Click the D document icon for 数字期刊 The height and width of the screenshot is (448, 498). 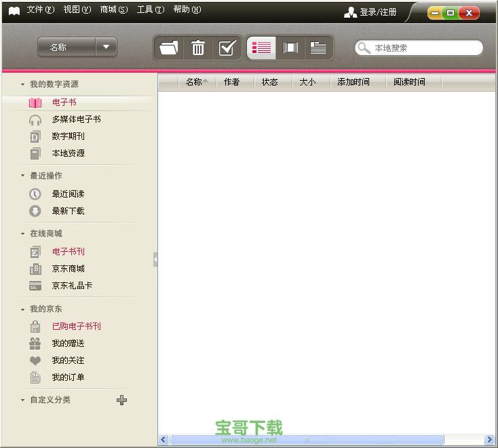[35, 136]
